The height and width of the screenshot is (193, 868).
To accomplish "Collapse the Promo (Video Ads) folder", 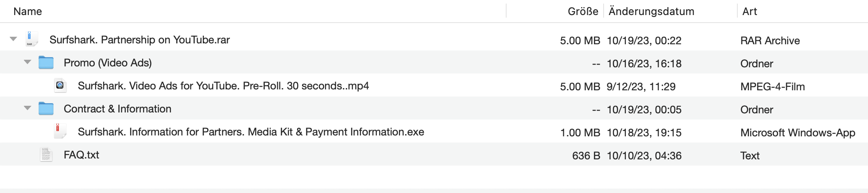I will [x=27, y=62].
